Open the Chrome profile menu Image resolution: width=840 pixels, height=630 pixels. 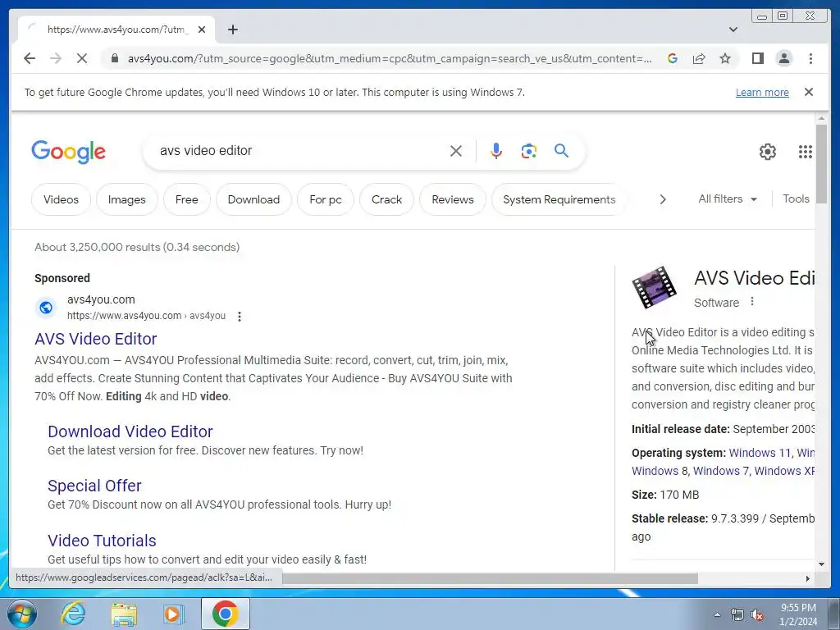783,58
